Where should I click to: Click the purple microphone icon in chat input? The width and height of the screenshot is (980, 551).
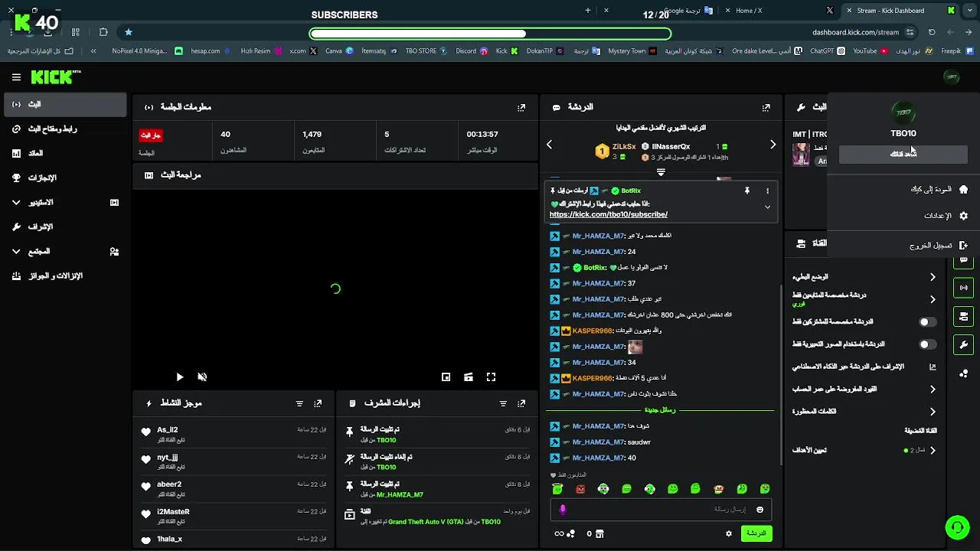pos(563,510)
